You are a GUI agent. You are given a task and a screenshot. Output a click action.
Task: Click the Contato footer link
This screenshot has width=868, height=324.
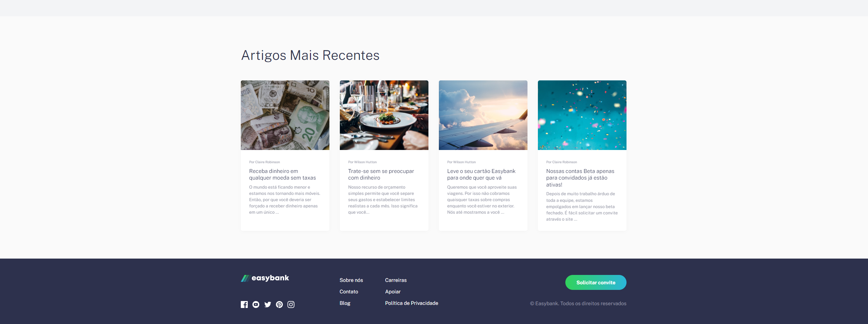[349, 292]
